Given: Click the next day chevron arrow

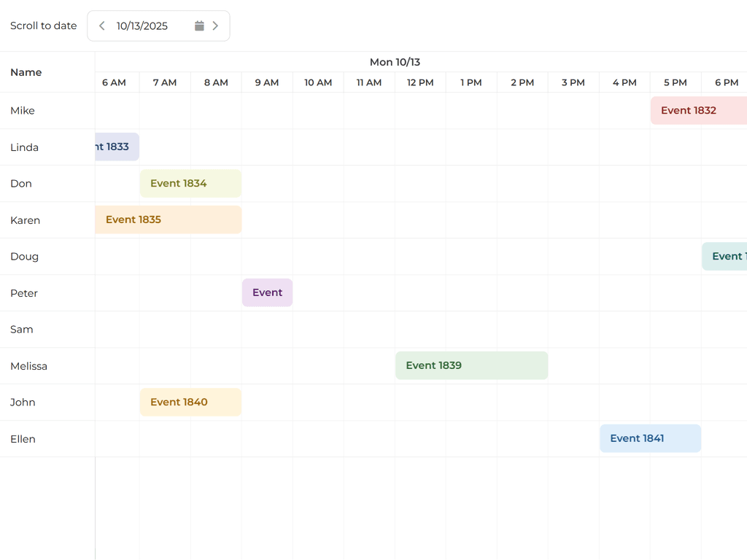Looking at the screenshot, I should click(x=215, y=25).
